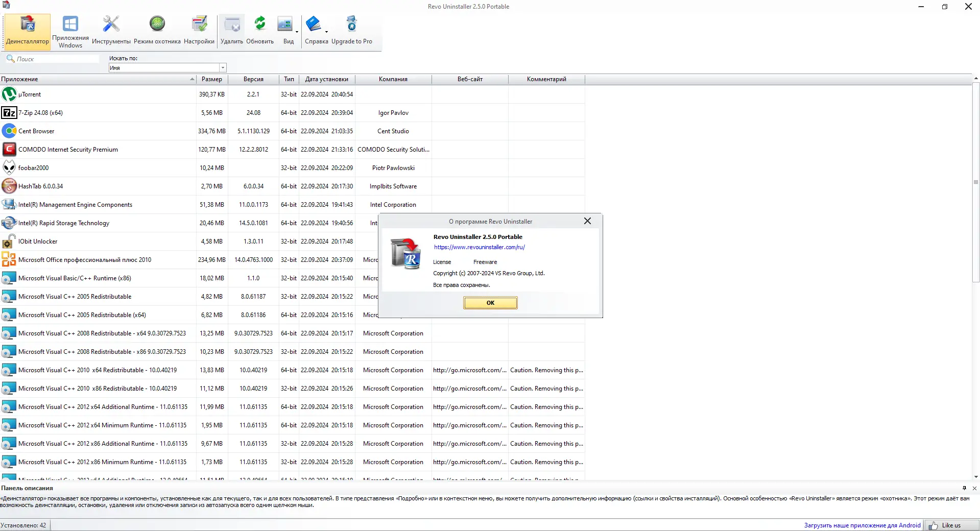Select the 7-Zip 24.08 (x64) icon
The image size is (980, 531).
[9, 113]
